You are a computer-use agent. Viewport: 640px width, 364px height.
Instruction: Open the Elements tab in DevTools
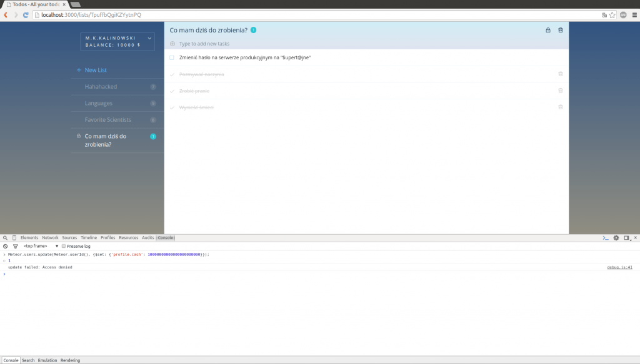(29, 238)
